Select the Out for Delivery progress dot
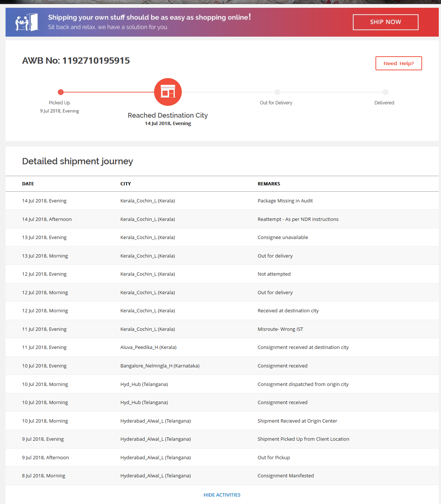The image size is (441, 504). pyautogui.click(x=277, y=92)
